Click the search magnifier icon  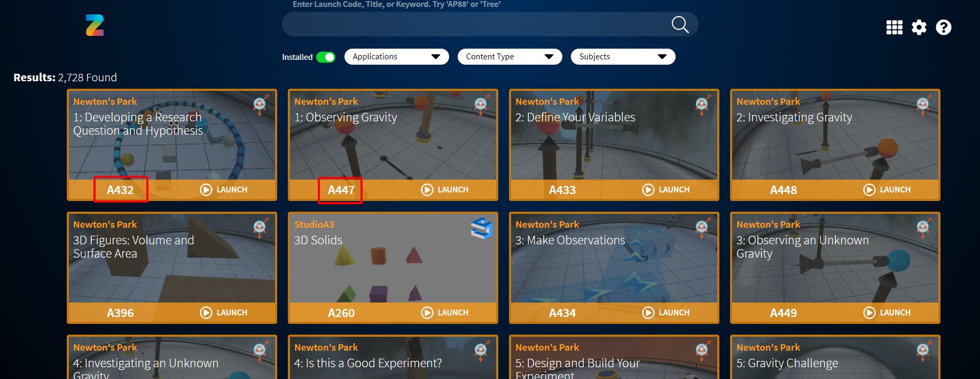pos(679,25)
